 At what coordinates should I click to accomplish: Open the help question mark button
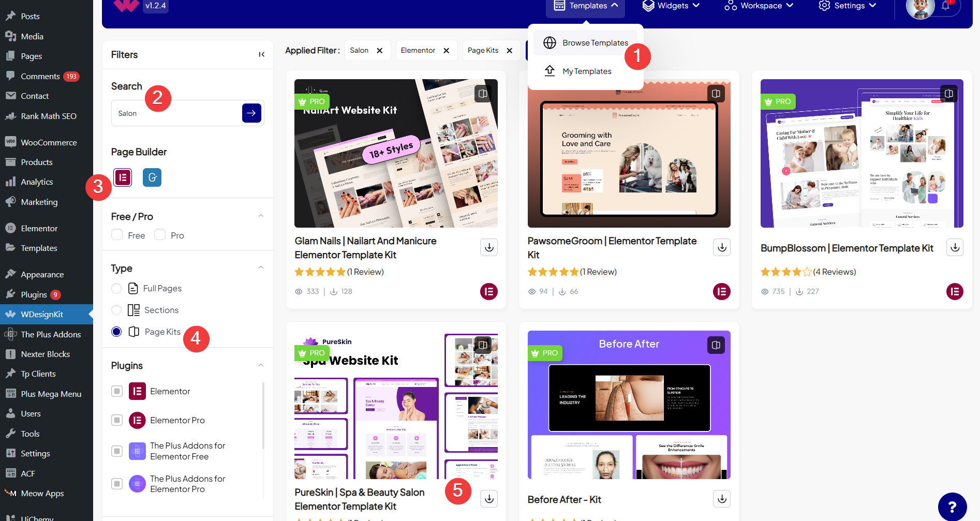click(x=953, y=507)
